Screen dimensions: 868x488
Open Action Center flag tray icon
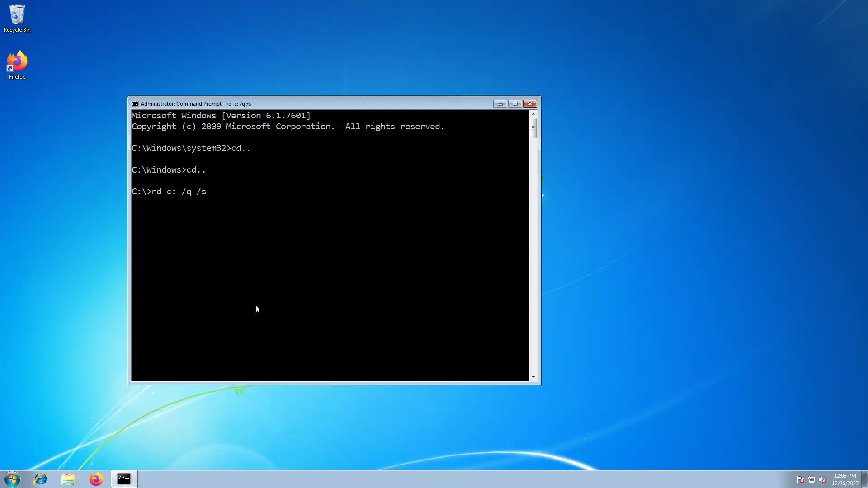click(x=801, y=479)
